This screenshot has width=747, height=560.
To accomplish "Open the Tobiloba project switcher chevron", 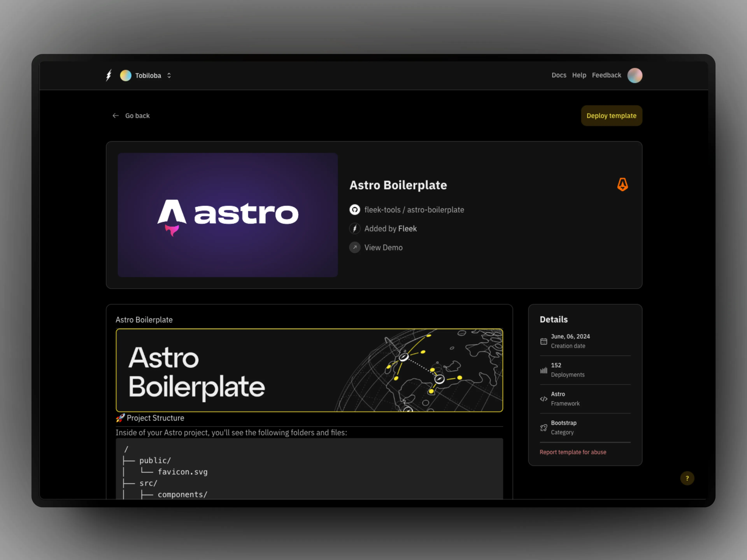I will pyautogui.click(x=169, y=75).
